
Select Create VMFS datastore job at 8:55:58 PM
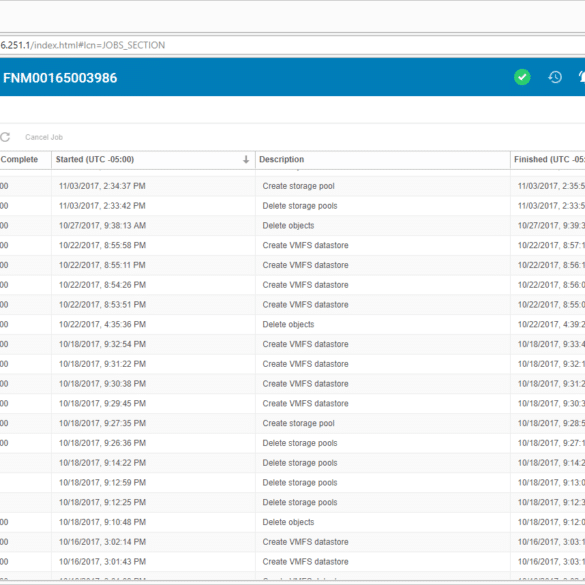click(292, 245)
